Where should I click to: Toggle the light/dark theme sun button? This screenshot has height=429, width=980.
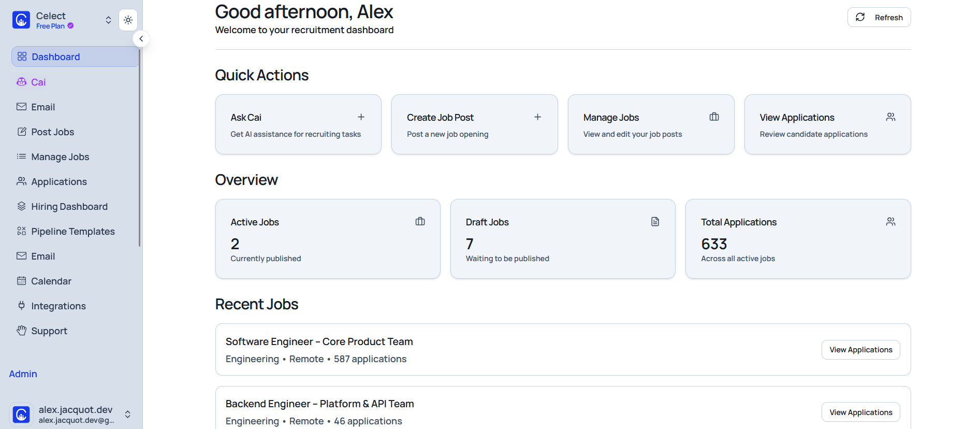pos(128,20)
